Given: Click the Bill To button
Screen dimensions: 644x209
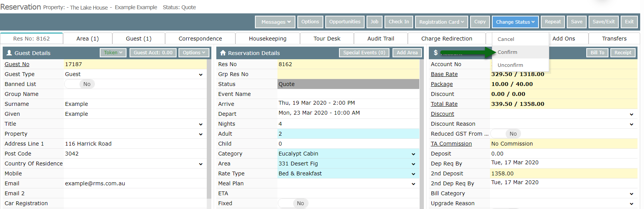Looking at the screenshot, I should (x=597, y=53).
